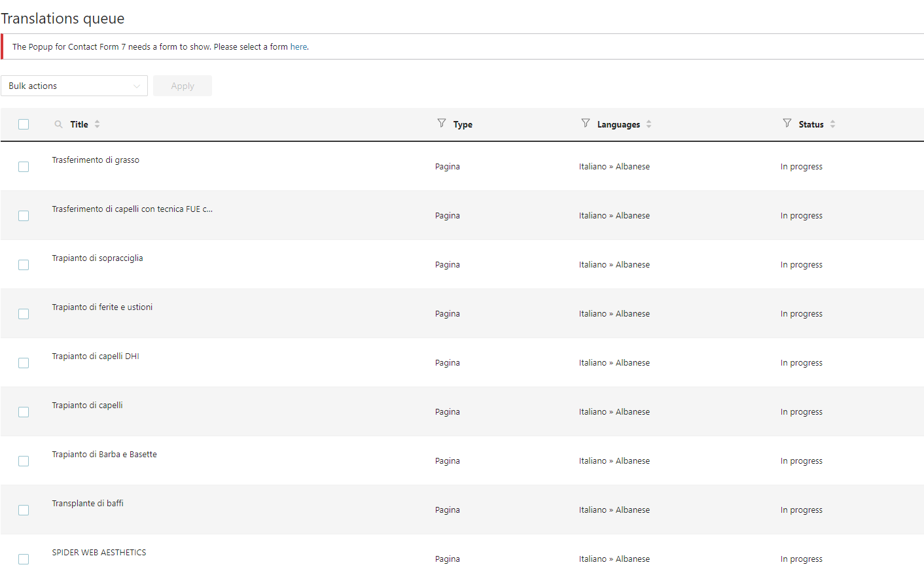Sort by Status using the sort arrows
The image size is (924, 571).
click(833, 124)
